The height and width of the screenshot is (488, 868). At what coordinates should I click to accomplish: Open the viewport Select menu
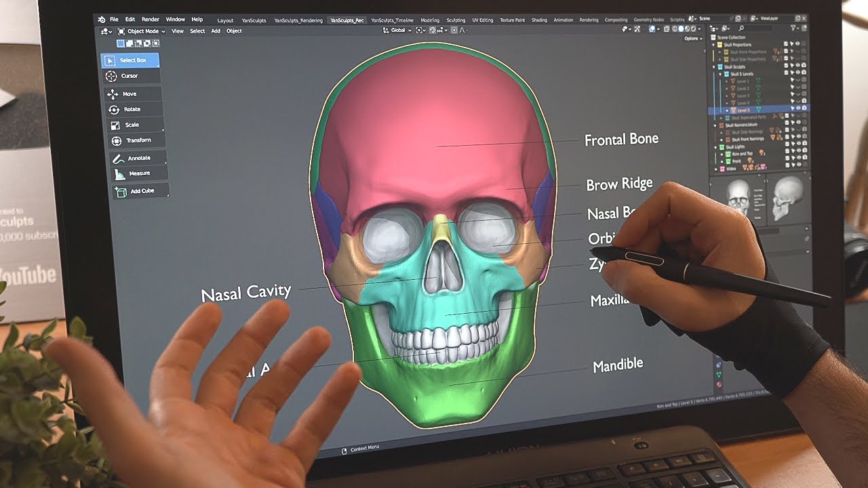click(197, 31)
